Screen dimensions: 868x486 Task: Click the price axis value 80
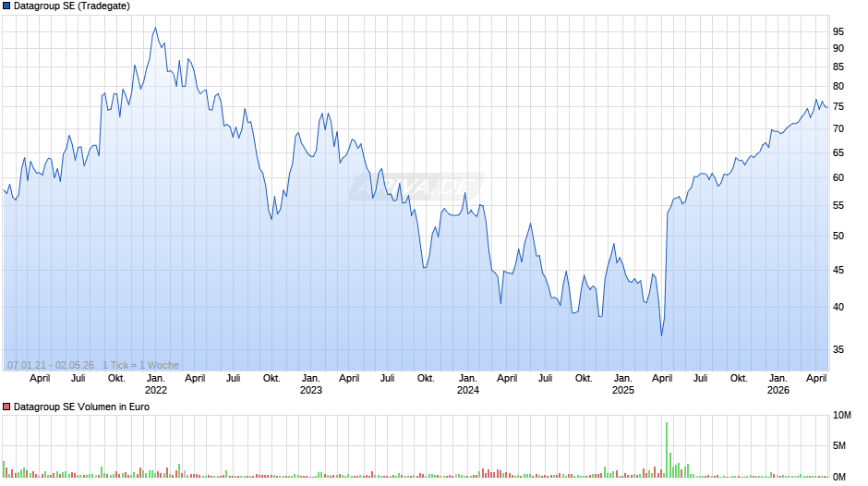point(838,87)
